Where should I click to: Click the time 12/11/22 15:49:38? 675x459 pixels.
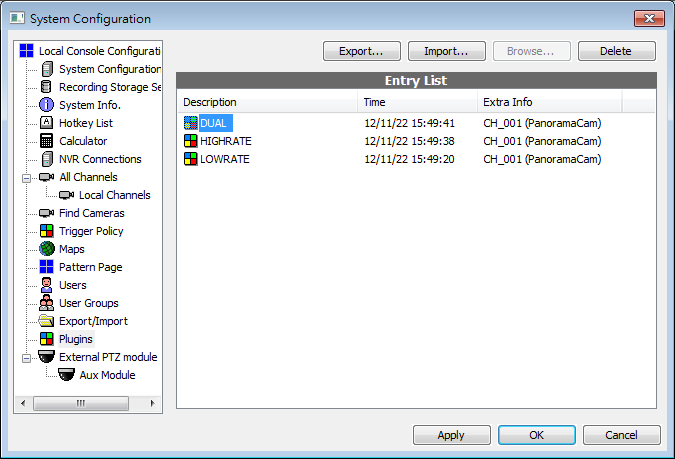[409, 141]
